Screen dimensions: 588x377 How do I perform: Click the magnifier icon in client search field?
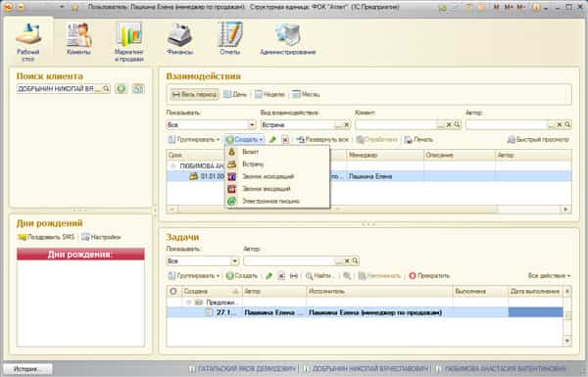pyautogui.click(x=106, y=89)
